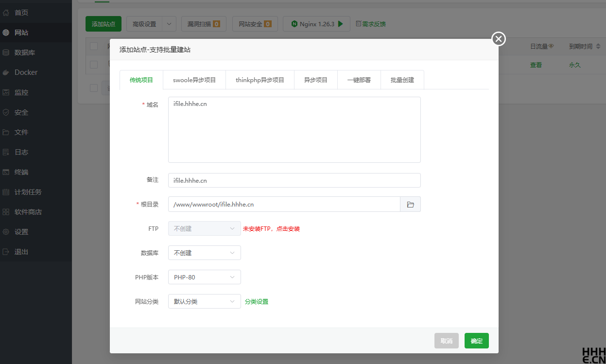The image size is (606, 364).
Task: Select the 数据库 database icon in sidebar
Action: click(6, 52)
